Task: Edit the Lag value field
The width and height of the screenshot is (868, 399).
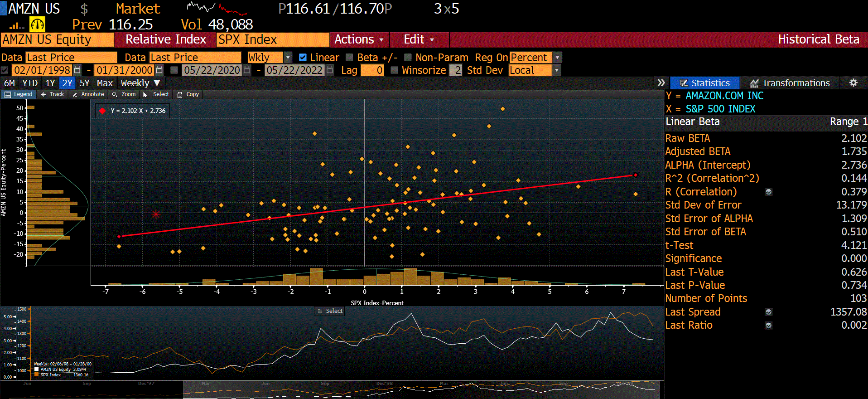Action: pos(373,70)
